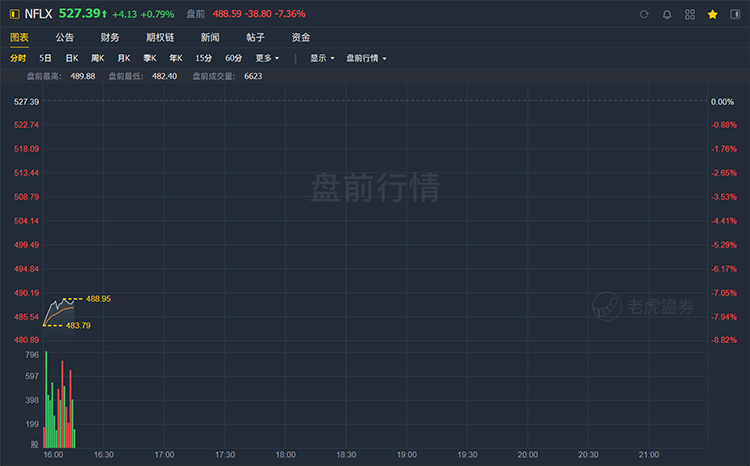Switch chart to 年K
The height and width of the screenshot is (466, 750).
pos(176,58)
